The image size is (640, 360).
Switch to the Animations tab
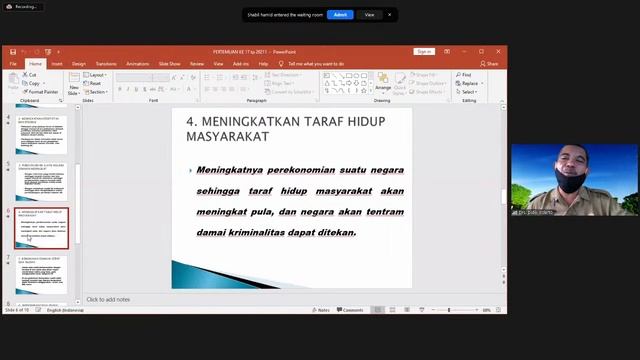coord(138,64)
